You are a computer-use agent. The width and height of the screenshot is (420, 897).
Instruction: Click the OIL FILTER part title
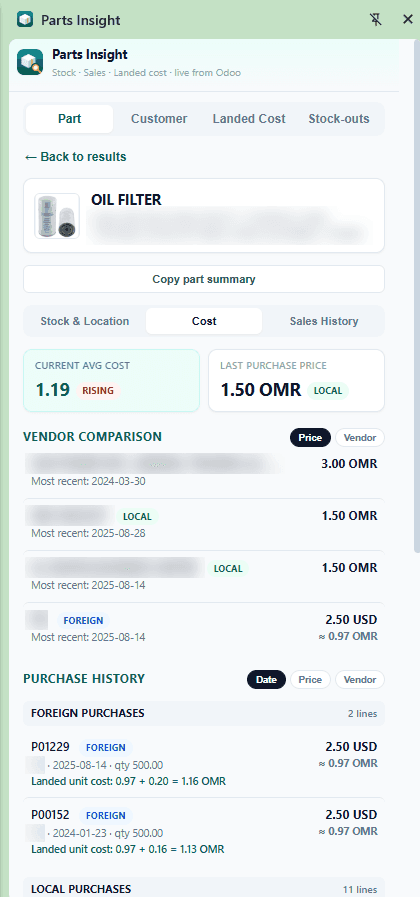tap(126, 200)
